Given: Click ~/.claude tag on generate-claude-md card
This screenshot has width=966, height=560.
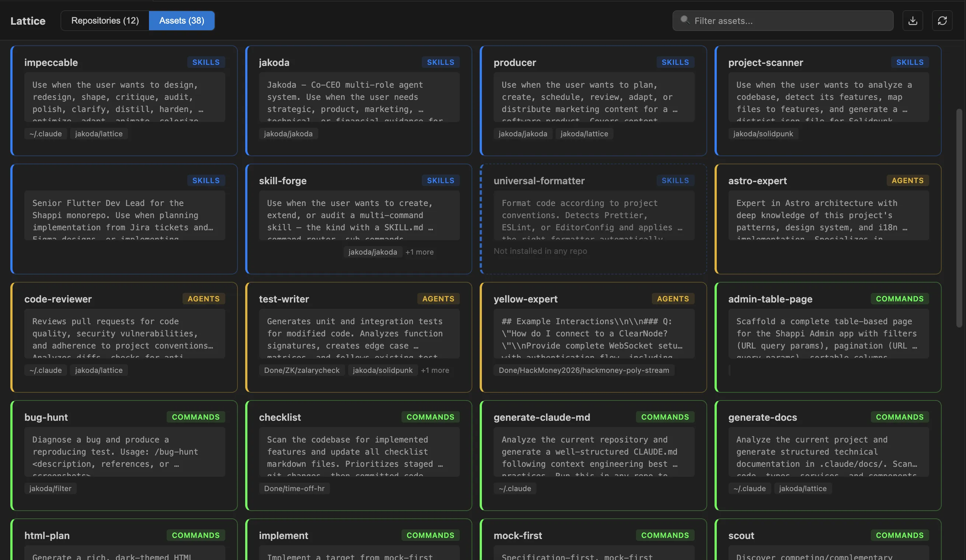Looking at the screenshot, I should [x=515, y=489].
